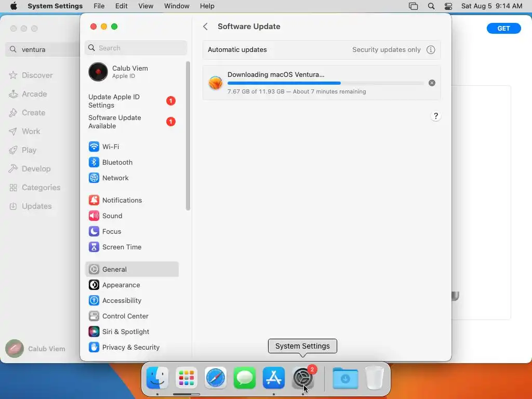Select Control Center in sidebar
532x399 pixels.
(x=131, y=316)
